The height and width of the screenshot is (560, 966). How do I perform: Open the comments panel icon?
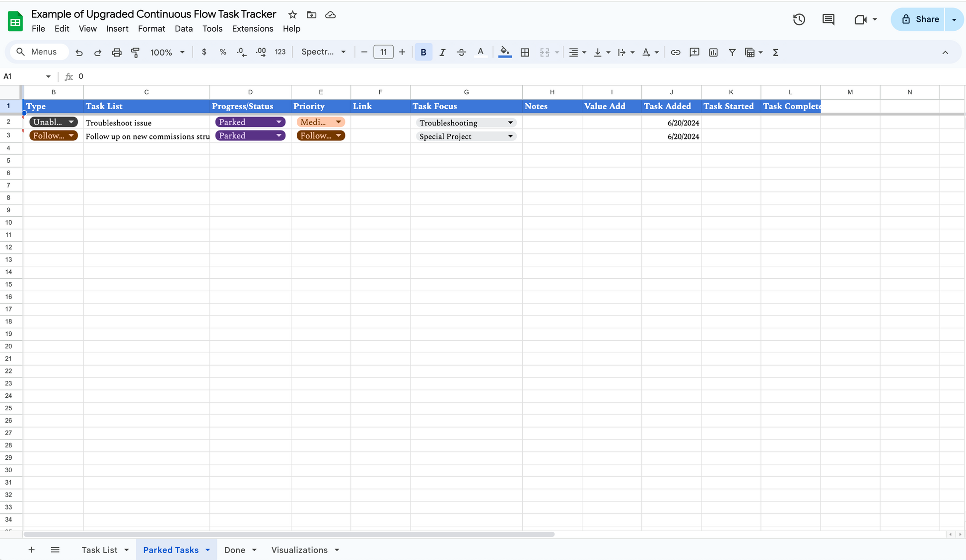click(828, 19)
